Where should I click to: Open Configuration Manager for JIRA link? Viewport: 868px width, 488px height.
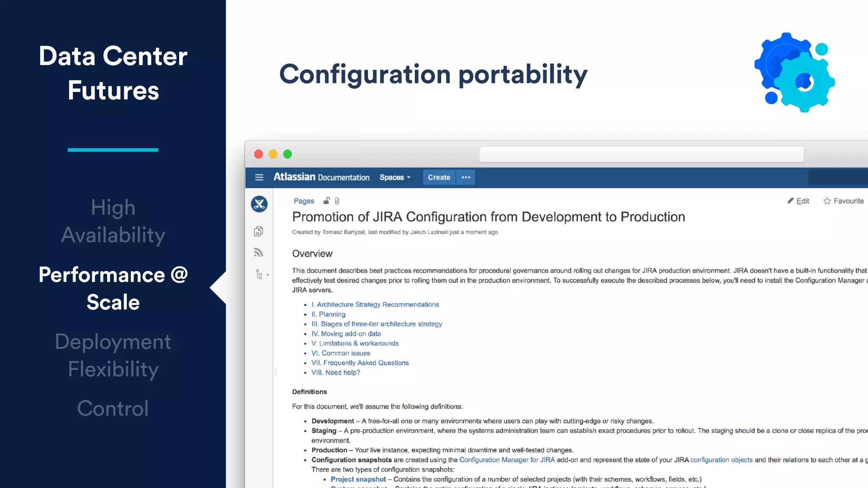(507, 460)
